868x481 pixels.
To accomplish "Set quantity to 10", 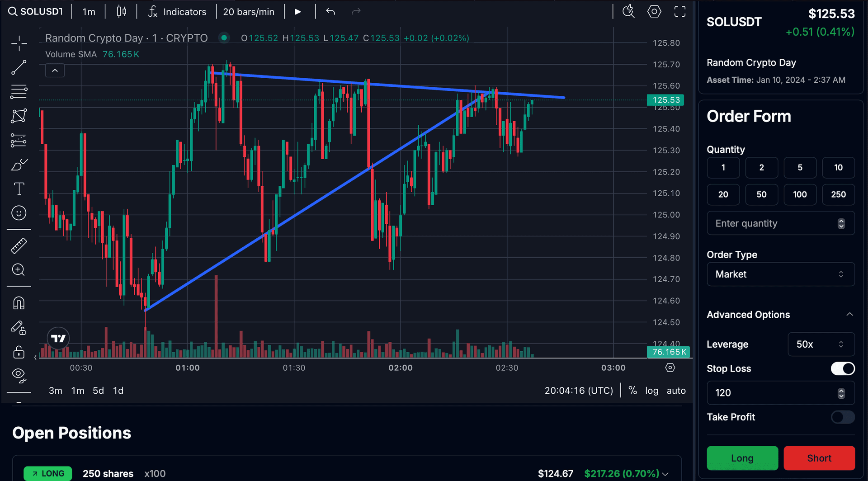I will pos(839,168).
